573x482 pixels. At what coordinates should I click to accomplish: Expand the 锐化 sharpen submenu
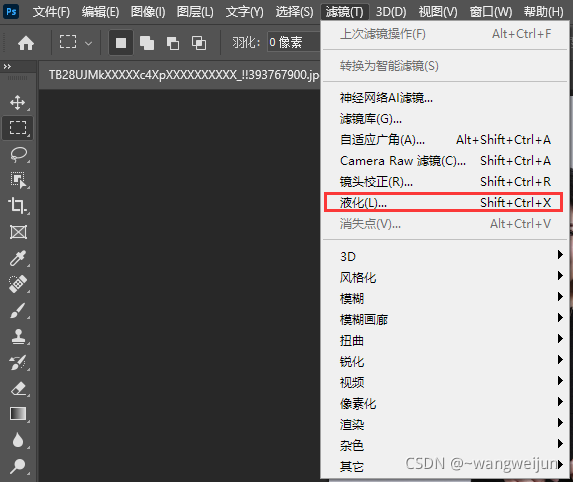pos(444,361)
